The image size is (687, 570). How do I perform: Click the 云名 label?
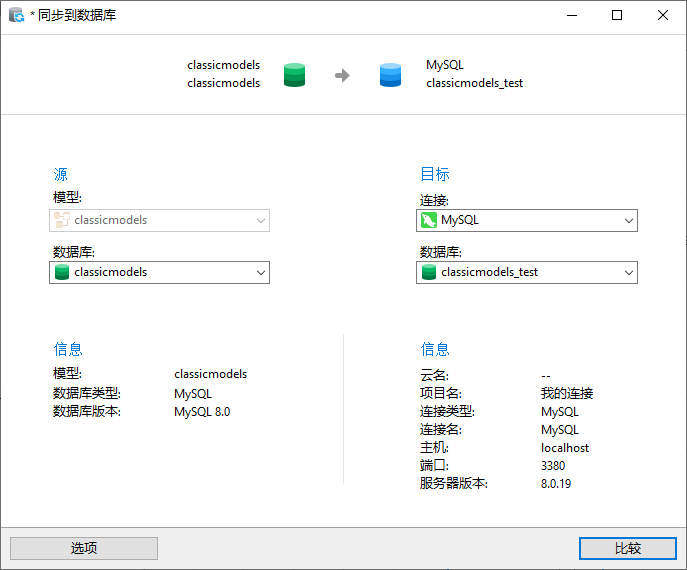click(x=434, y=375)
